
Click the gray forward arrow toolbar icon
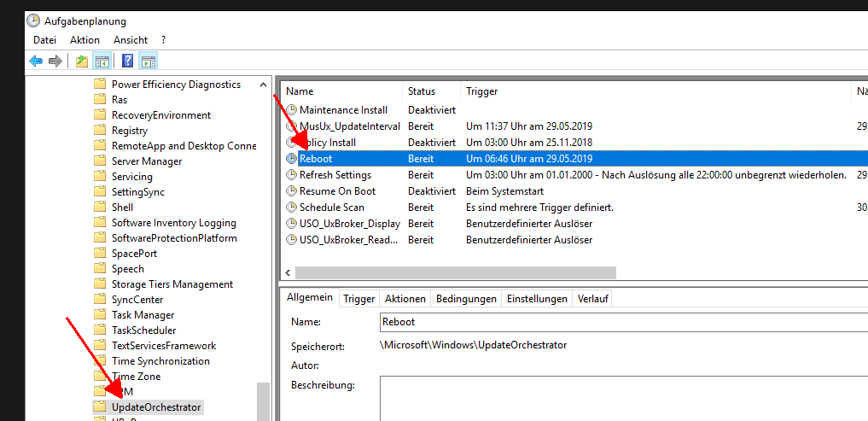coord(55,61)
